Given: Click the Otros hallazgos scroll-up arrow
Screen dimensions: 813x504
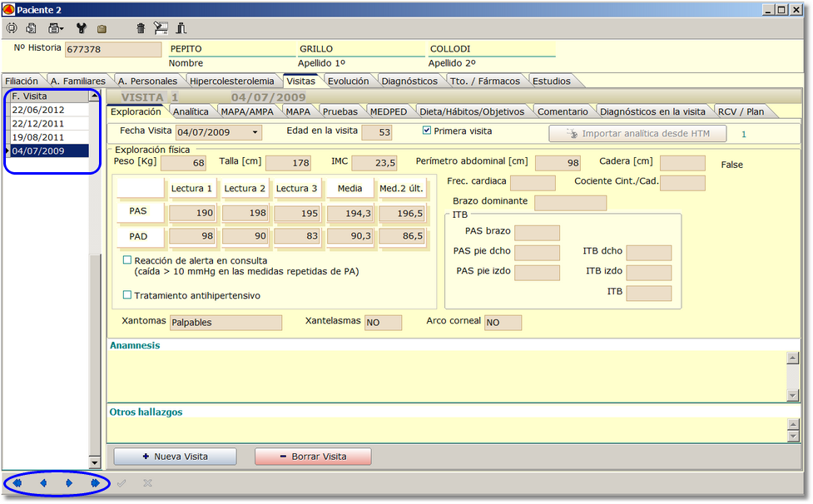Looking at the screenshot, I should [793, 425].
